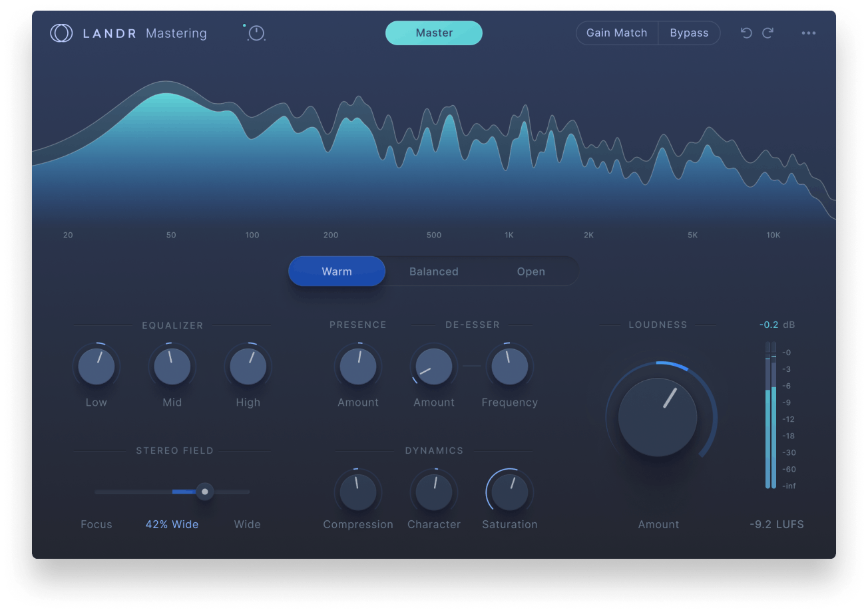Enable Bypass mode

pos(689,33)
